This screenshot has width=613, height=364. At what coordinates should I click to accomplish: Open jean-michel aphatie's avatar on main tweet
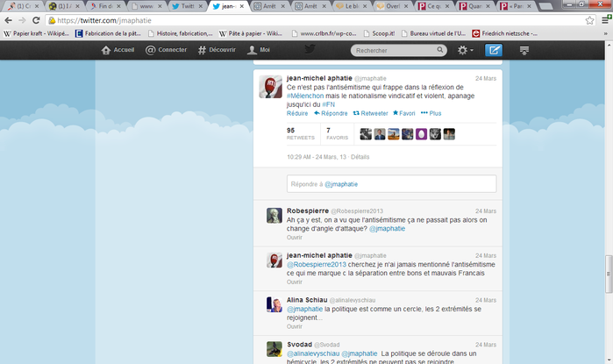click(270, 87)
